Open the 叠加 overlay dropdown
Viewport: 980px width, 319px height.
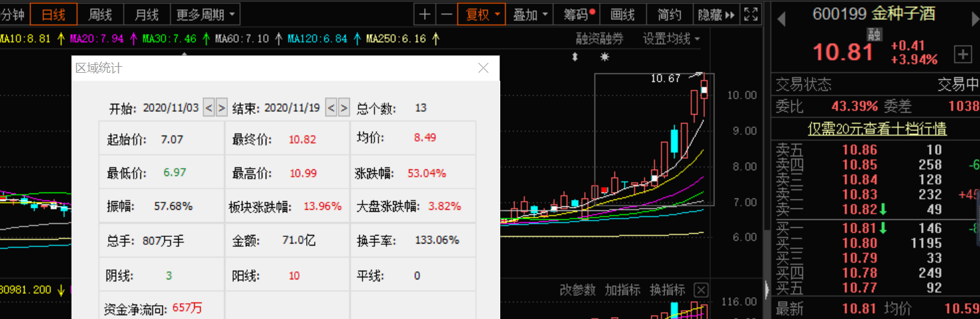[531, 15]
